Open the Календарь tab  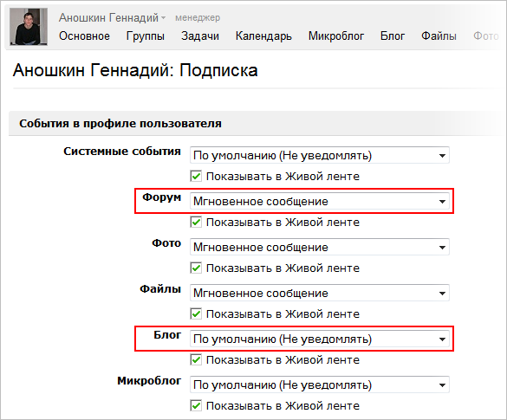pos(263,36)
